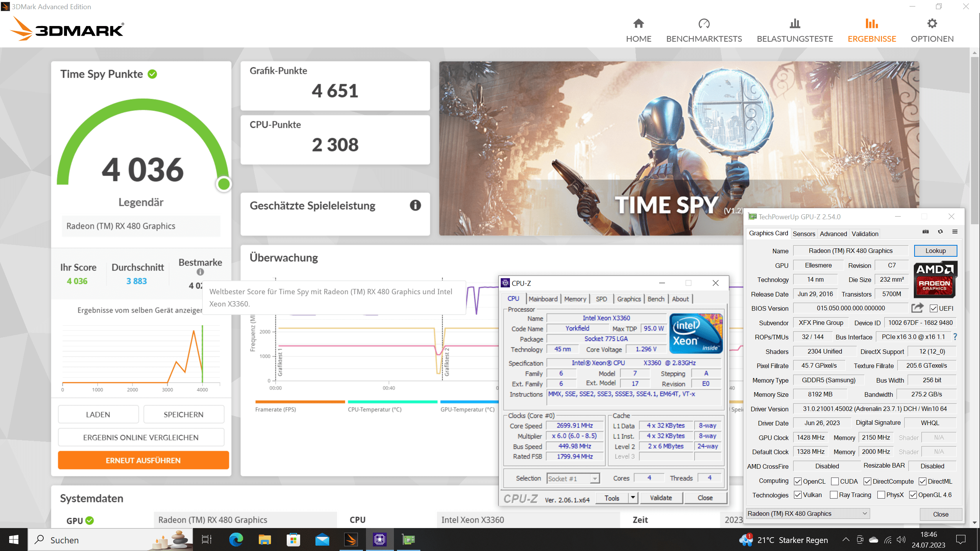Viewport: 980px width, 551px height.
Task: Switch to the Sensors tab in GPU-Z
Action: tap(804, 234)
